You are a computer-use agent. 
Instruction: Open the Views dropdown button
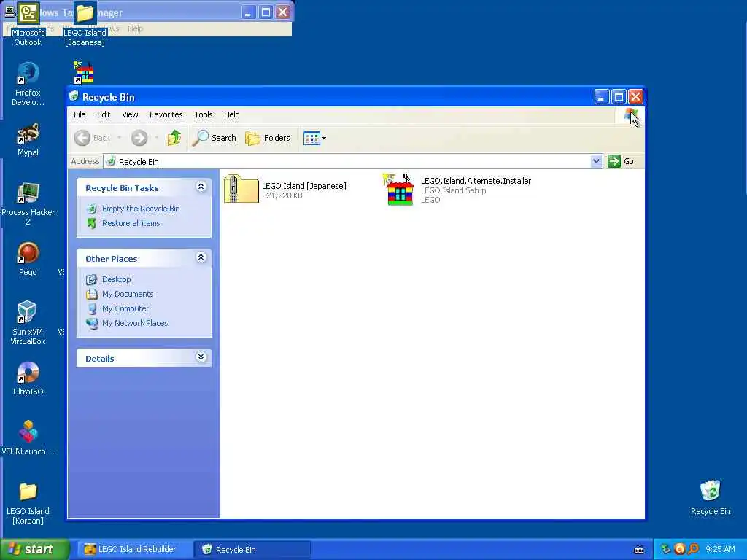tap(315, 138)
